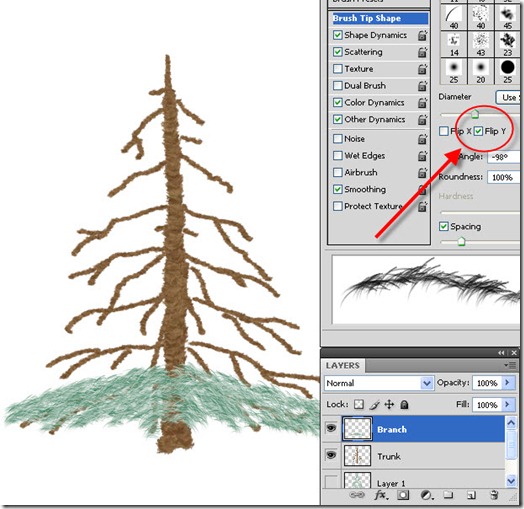524x509 pixels.
Task: Select the Brush Tip Shape section
Action: 380,18
